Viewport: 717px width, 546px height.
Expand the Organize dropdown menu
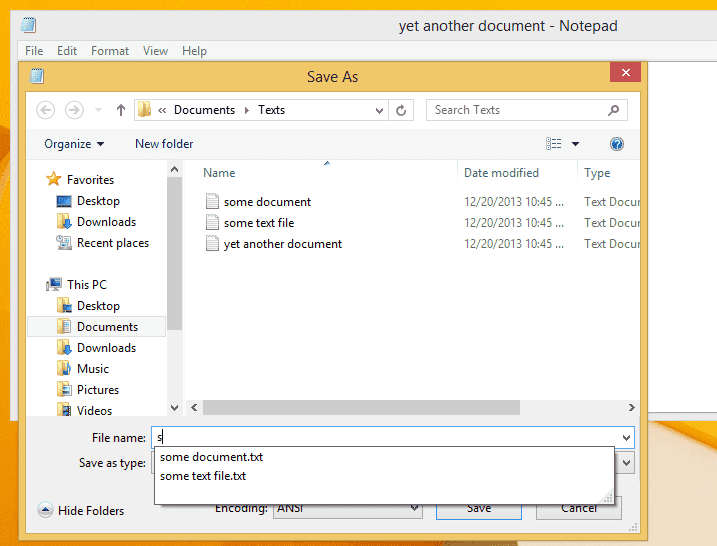click(x=74, y=144)
